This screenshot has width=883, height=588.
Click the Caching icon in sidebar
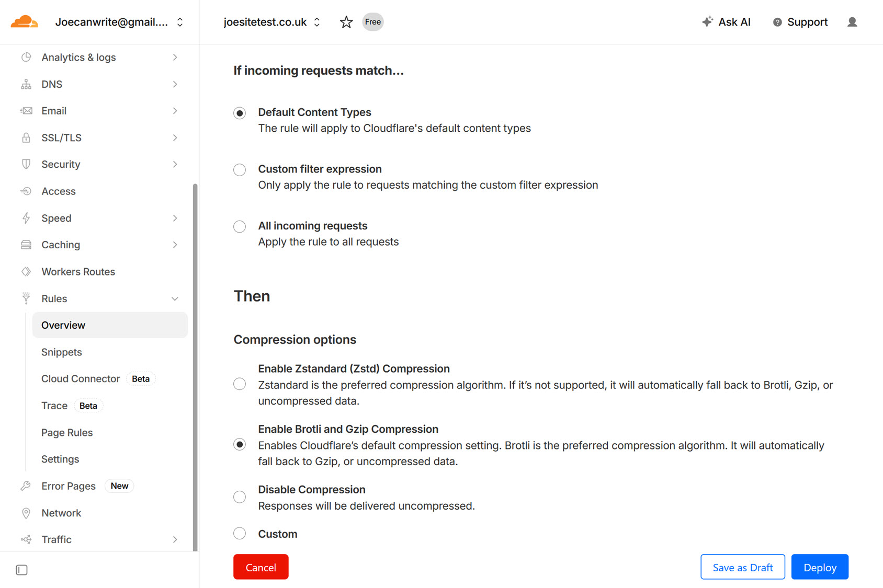26,245
